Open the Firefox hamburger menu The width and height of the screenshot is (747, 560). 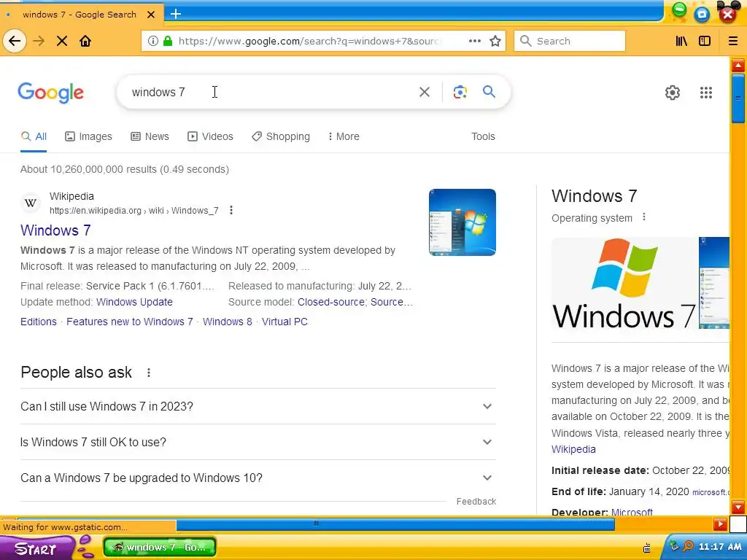[x=733, y=41]
